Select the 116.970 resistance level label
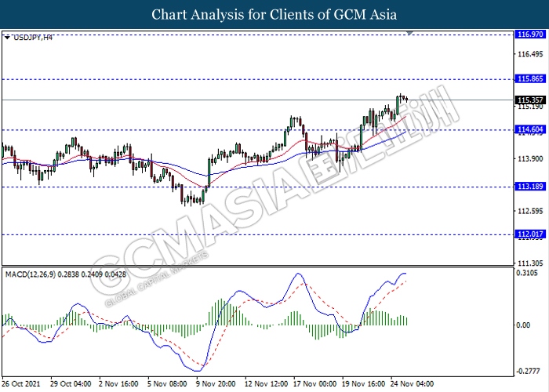This screenshot has height=392, width=549. click(530, 34)
